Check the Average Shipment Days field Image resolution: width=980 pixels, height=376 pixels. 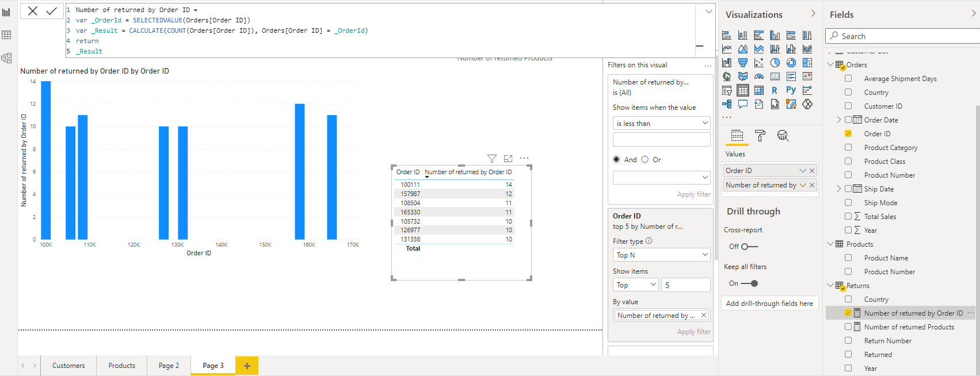tap(848, 78)
